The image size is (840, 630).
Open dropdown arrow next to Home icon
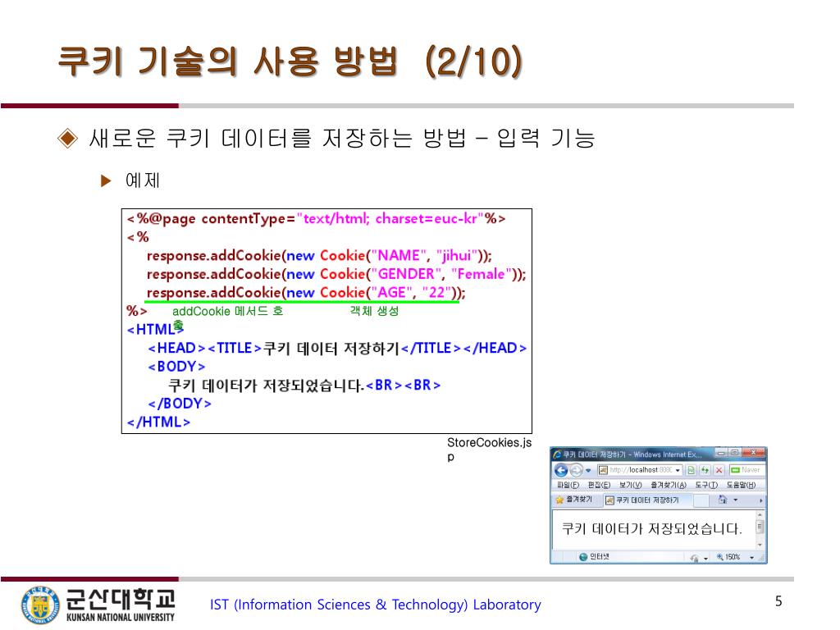(736, 500)
